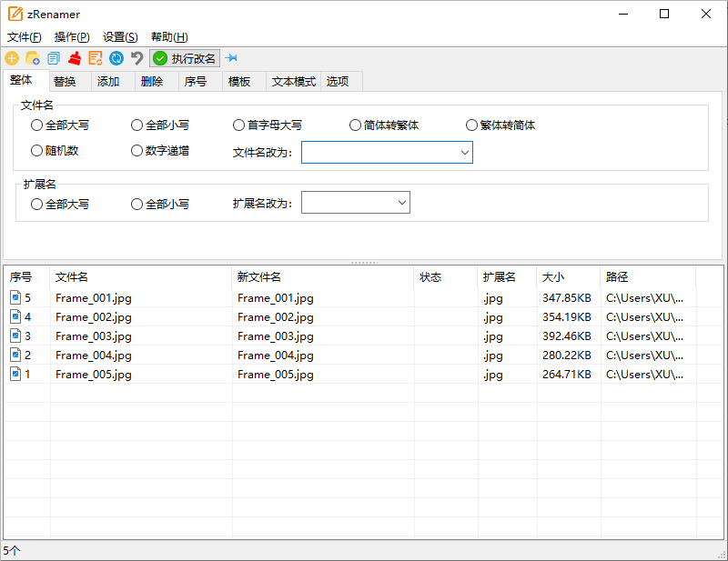This screenshot has width=728, height=561.
Task: Click the blue refresh icon
Action: (116, 57)
